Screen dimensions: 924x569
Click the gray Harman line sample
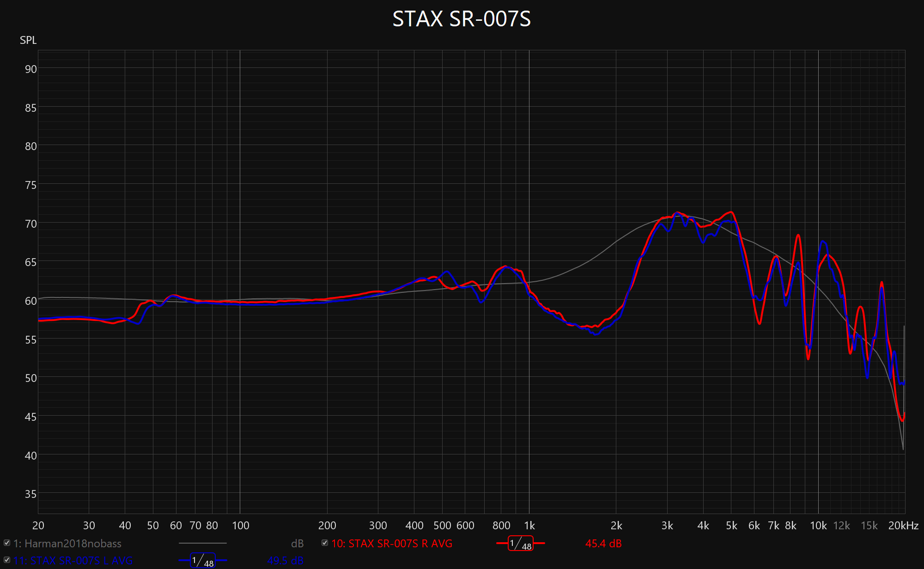pyautogui.click(x=202, y=543)
